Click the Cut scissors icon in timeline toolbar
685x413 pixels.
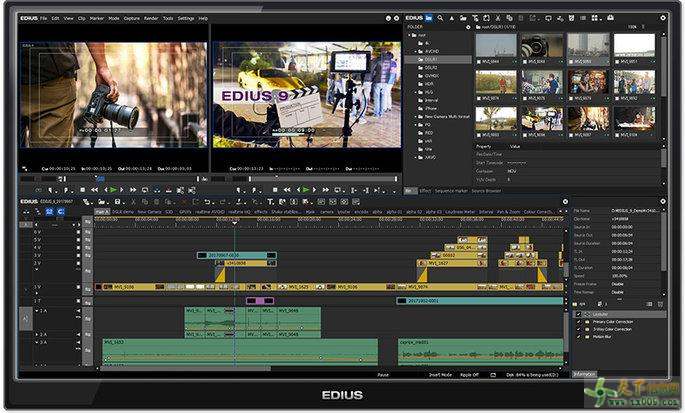point(133,201)
